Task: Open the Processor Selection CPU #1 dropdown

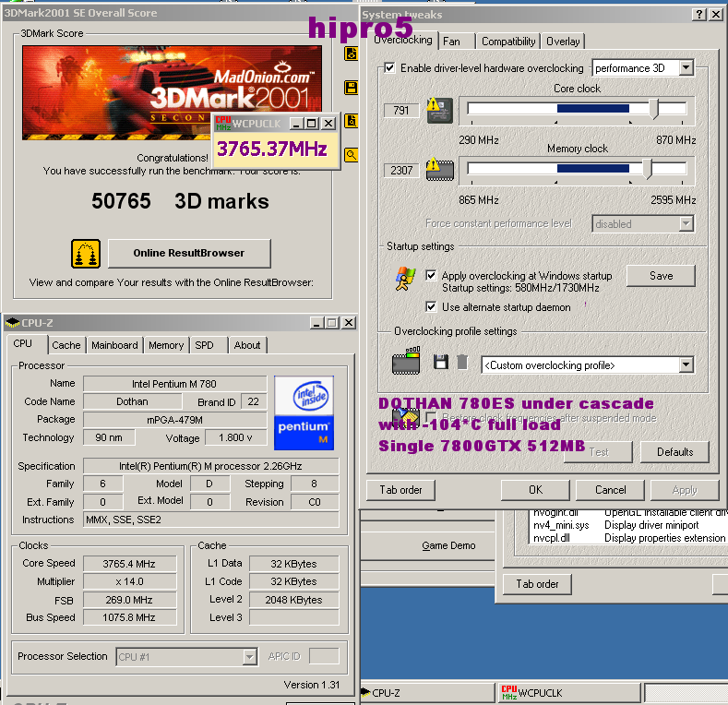Action: (249, 657)
